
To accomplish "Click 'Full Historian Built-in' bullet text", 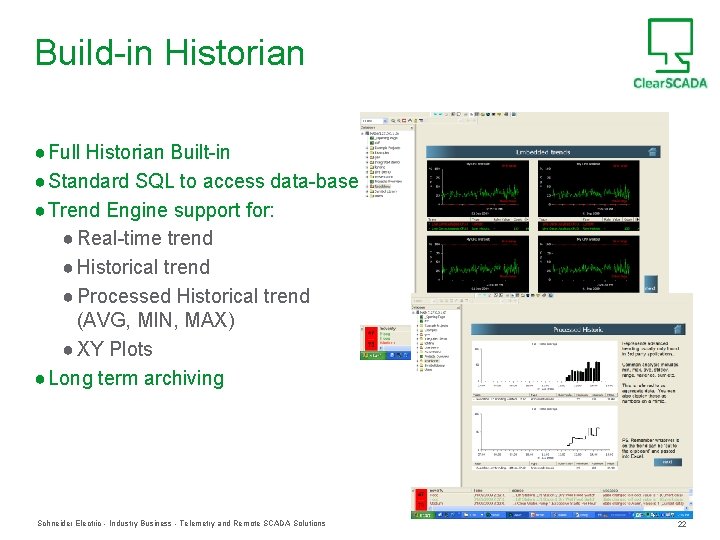I will 139,152.
